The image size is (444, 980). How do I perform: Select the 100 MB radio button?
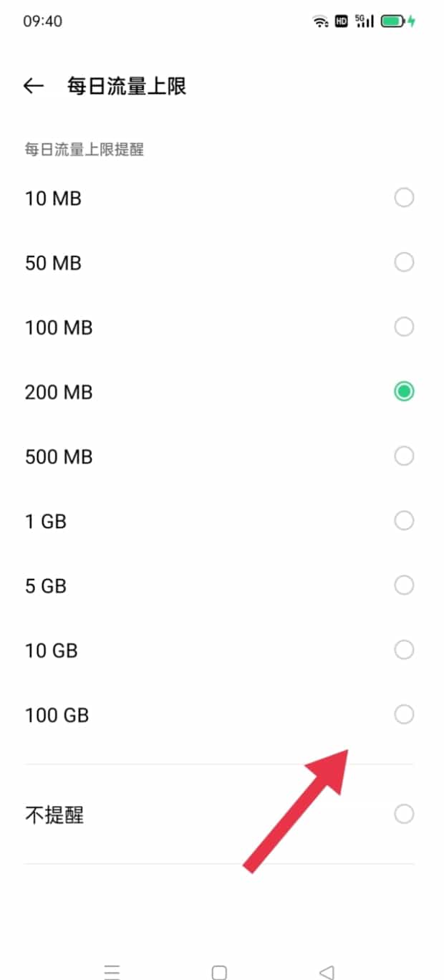click(404, 327)
